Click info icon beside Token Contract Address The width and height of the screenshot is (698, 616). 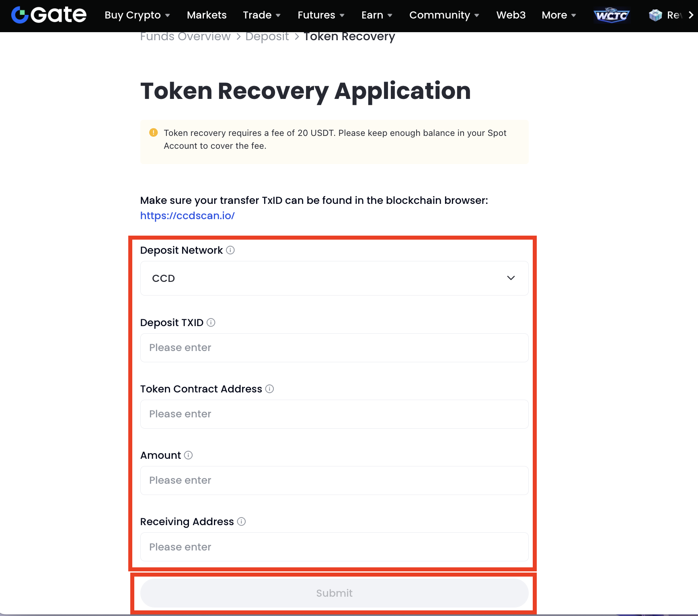(270, 389)
